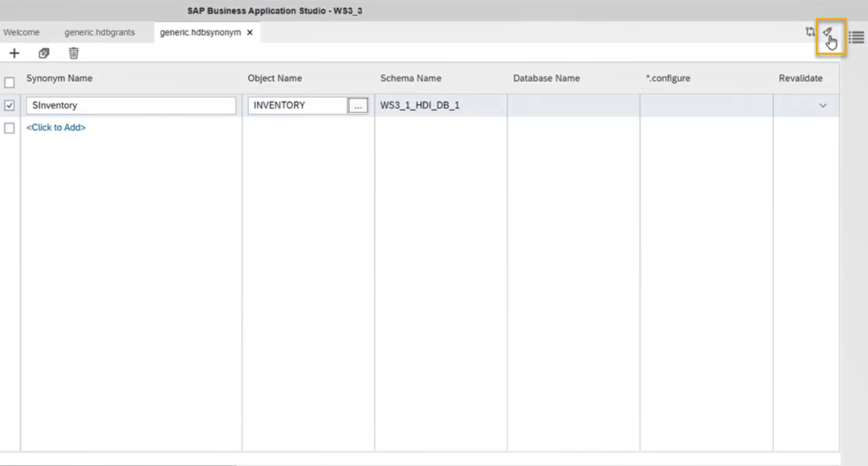The image size is (868, 466).
Task: Duplicate selected synonym with copy icon
Action: (43, 53)
